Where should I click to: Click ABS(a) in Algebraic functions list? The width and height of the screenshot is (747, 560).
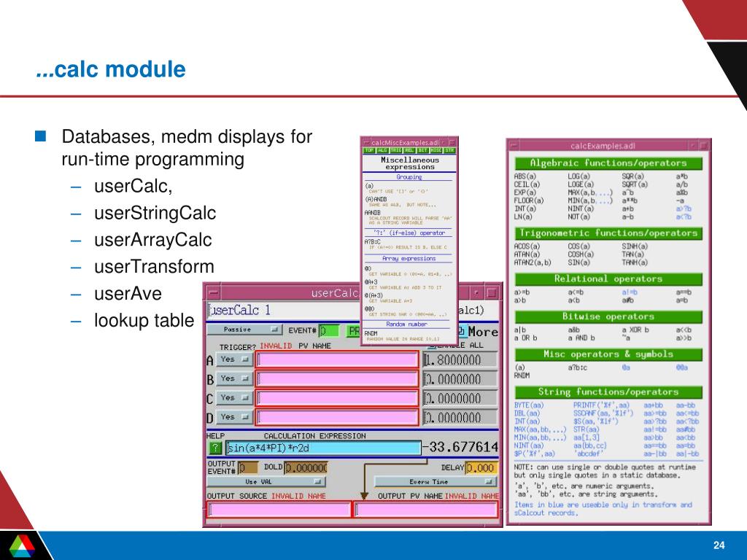tap(525, 176)
